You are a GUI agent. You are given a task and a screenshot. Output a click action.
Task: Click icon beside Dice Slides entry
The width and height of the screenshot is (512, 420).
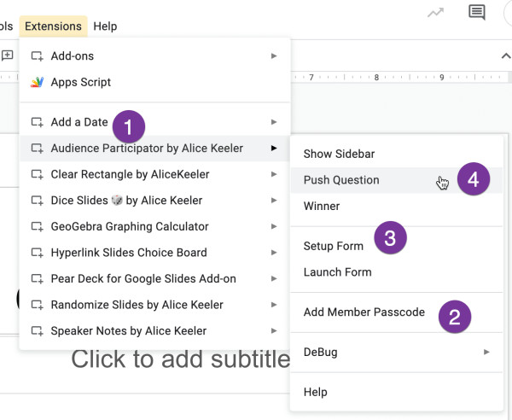click(x=37, y=201)
